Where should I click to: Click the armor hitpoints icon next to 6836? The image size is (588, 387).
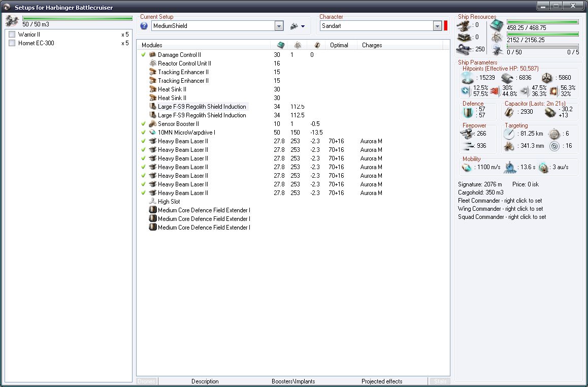coord(507,78)
